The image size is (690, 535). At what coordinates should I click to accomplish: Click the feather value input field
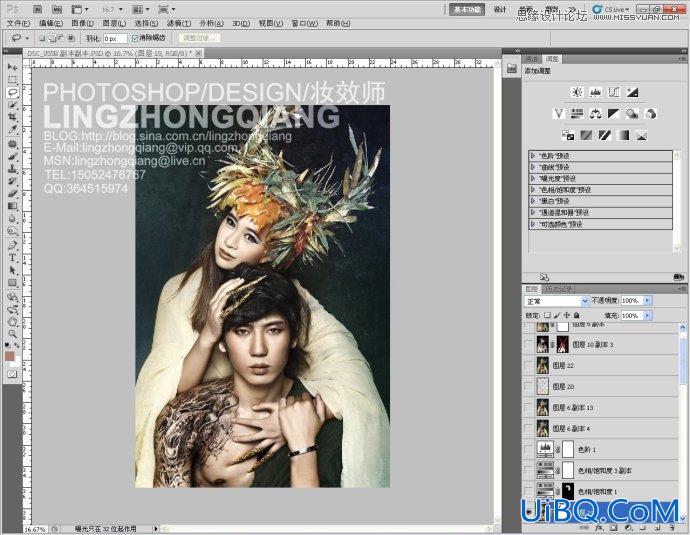coord(115,39)
